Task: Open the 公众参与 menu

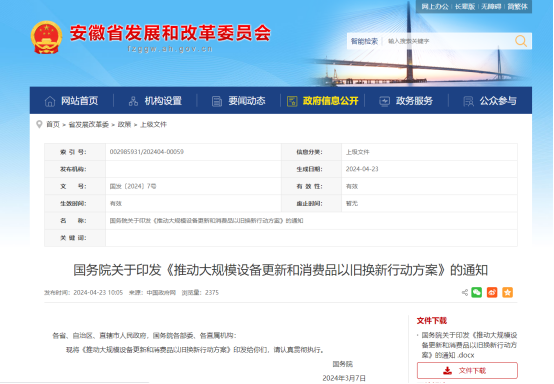Action: tap(490, 101)
